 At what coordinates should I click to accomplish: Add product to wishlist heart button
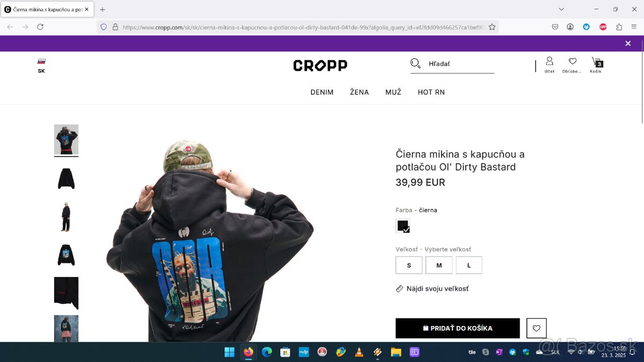click(x=537, y=328)
